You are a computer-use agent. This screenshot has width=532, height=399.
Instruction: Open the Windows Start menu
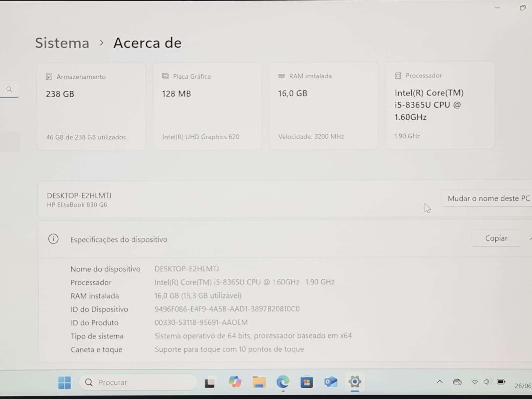(x=64, y=382)
